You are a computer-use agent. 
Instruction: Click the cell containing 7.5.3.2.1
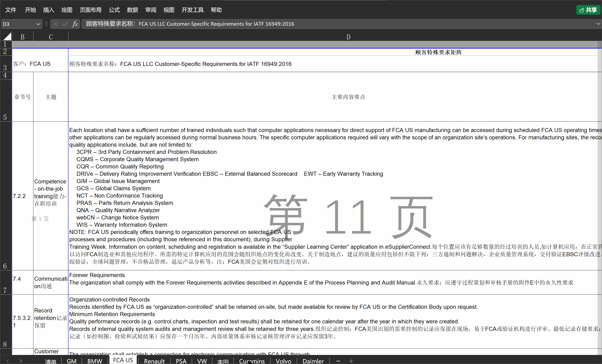click(22, 322)
